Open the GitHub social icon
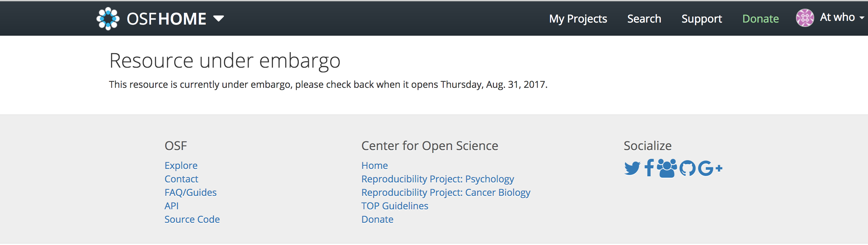The image size is (868, 245). 687,168
